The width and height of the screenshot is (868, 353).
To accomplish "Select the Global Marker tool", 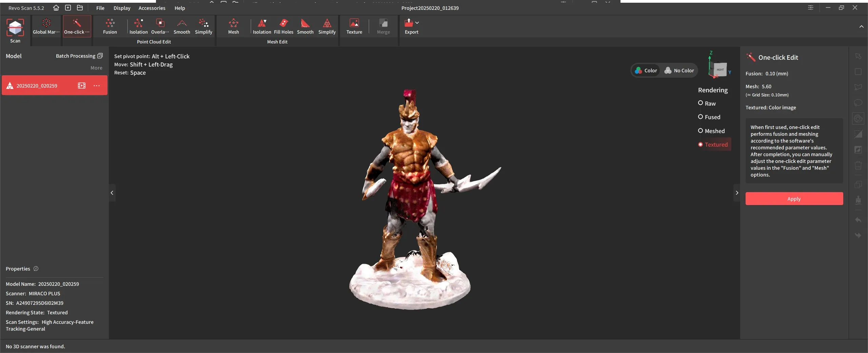I will [x=46, y=26].
